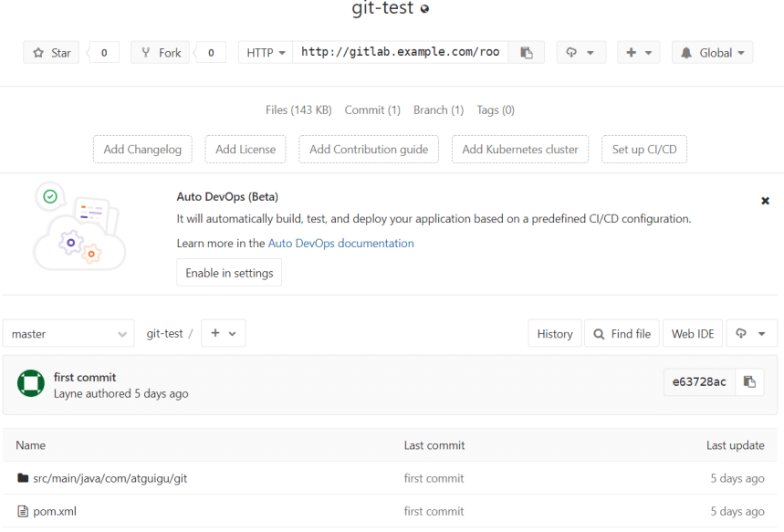Open the pom.xml file
The width and height of the screenshot is (784, 532).
click(x=55, y=512)
